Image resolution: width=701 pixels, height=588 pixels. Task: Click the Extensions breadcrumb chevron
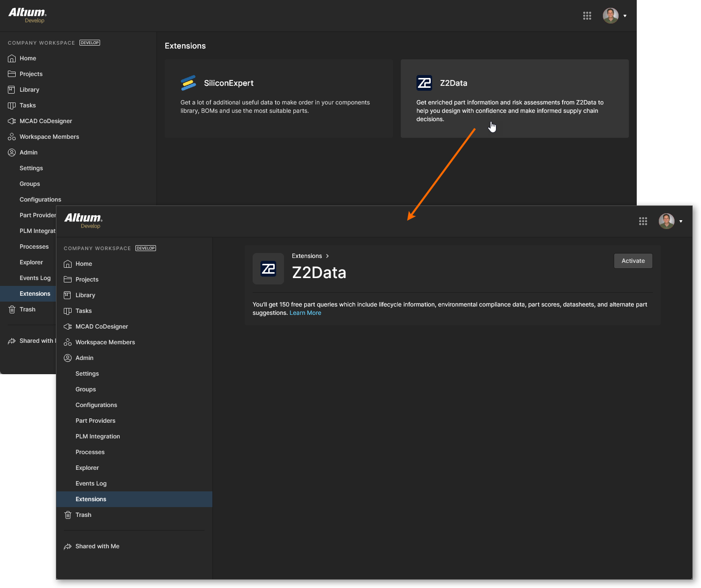[327, 256]
